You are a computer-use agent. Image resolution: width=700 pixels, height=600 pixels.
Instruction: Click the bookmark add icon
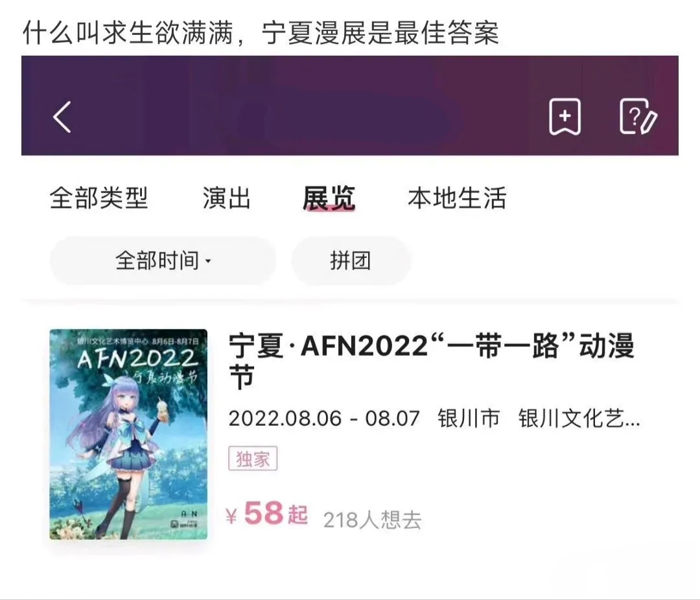tap(565, 117)
